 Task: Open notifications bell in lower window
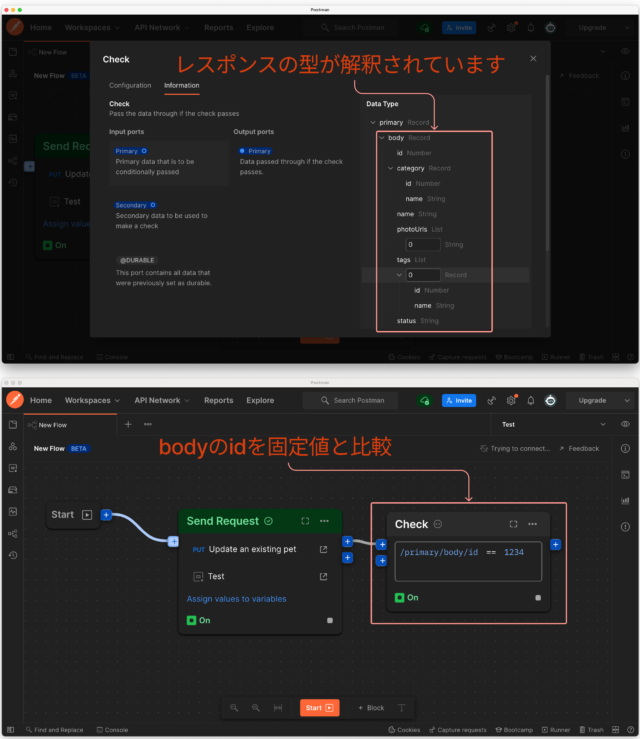pyautogui.click(x=531, y=400)
